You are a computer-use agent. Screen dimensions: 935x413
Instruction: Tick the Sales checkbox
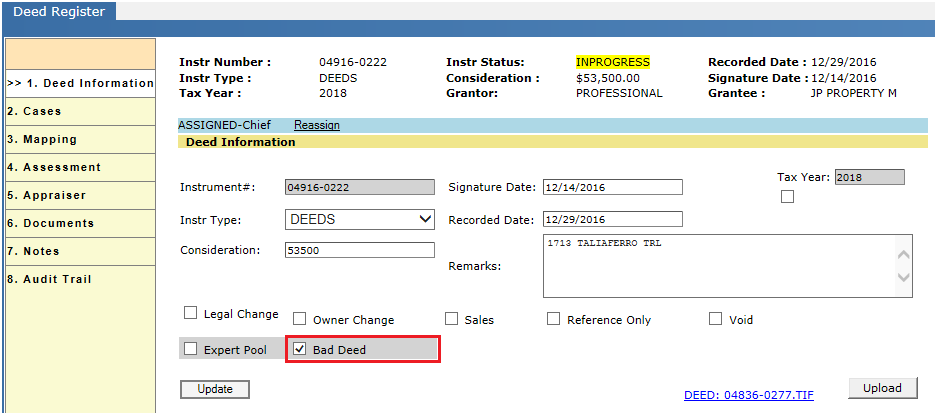point(451,319)
